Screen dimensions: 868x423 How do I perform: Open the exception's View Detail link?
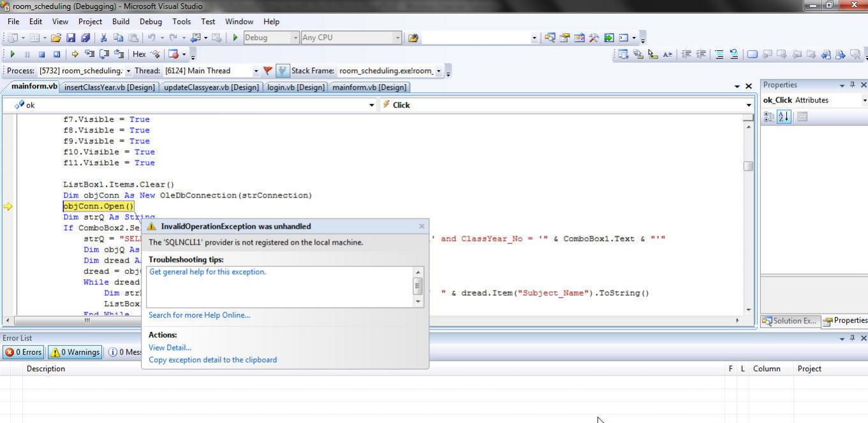click(x=170, y=347)
